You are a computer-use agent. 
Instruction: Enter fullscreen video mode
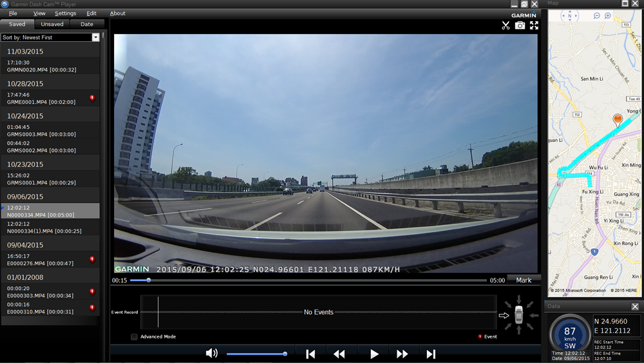point(534,26)
